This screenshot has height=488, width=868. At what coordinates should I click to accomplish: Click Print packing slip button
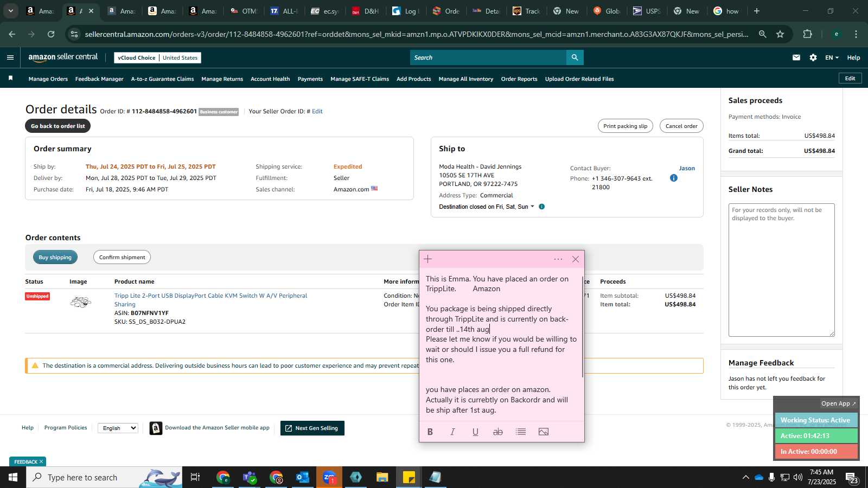[x=625, y=126]
